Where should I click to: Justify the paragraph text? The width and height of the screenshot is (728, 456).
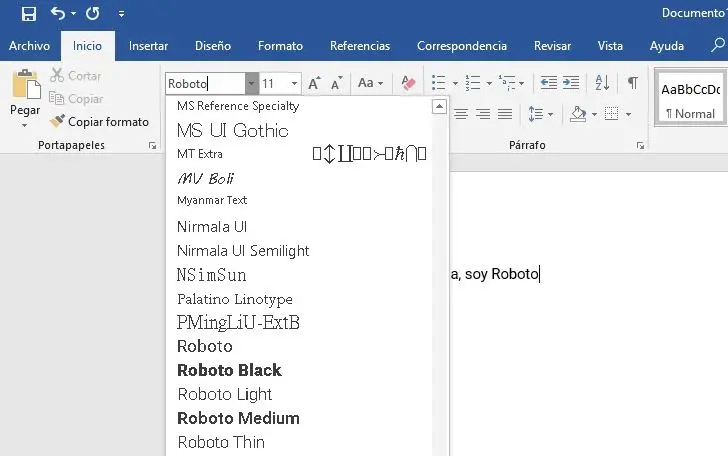coord(505,114)
